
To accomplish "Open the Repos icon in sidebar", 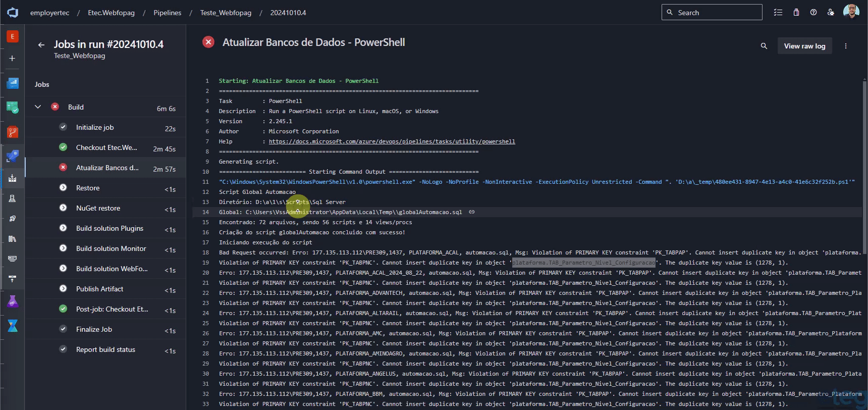I will tap(13, 132).
